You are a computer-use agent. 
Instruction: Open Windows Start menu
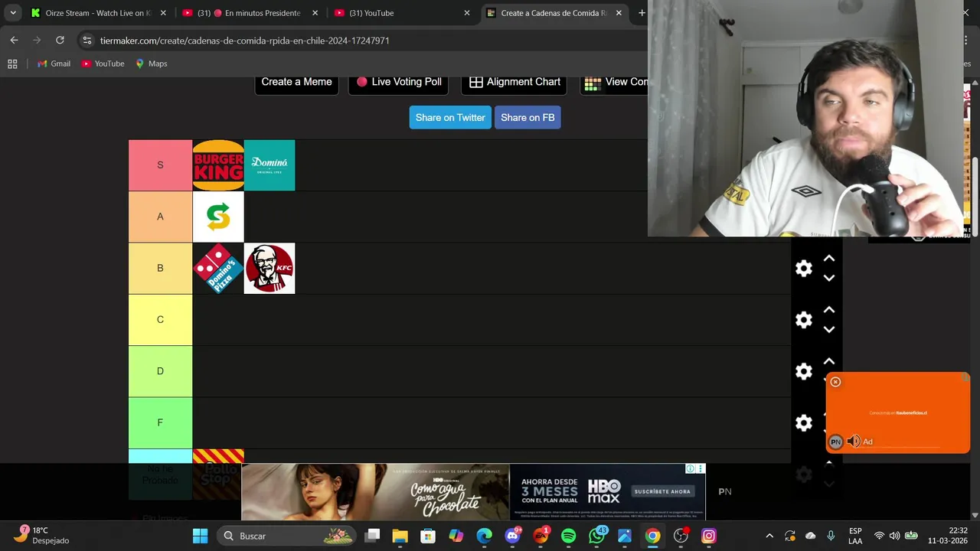pos(200,536)
